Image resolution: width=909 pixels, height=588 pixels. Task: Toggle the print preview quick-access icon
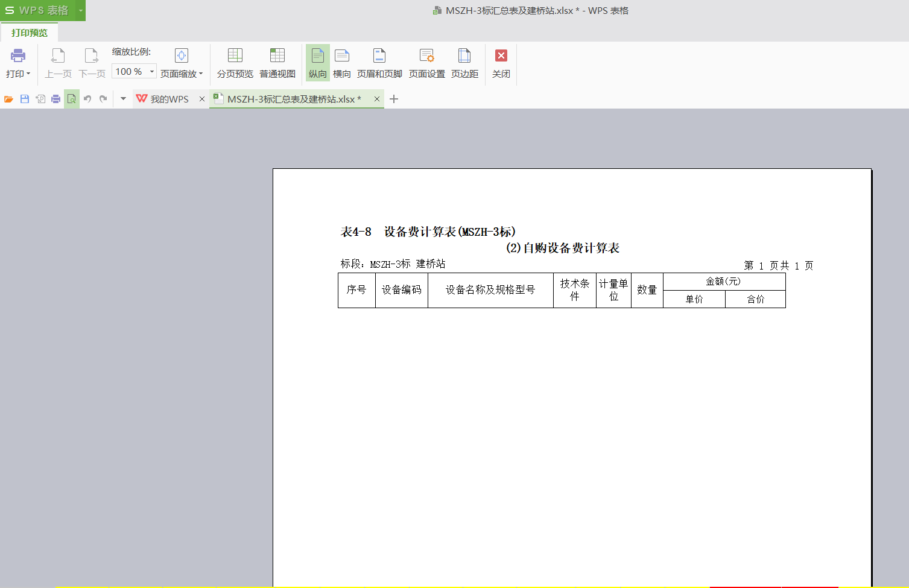point(72,99)
